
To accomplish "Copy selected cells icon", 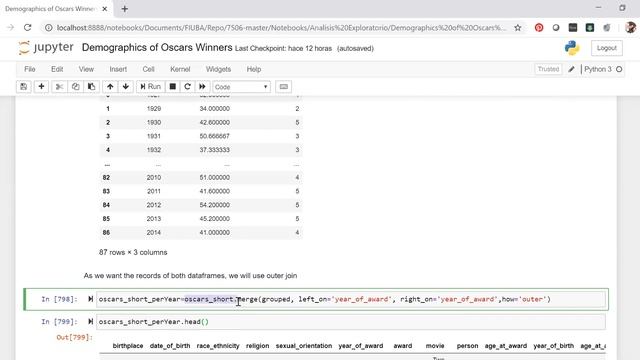I will point(76,87).
